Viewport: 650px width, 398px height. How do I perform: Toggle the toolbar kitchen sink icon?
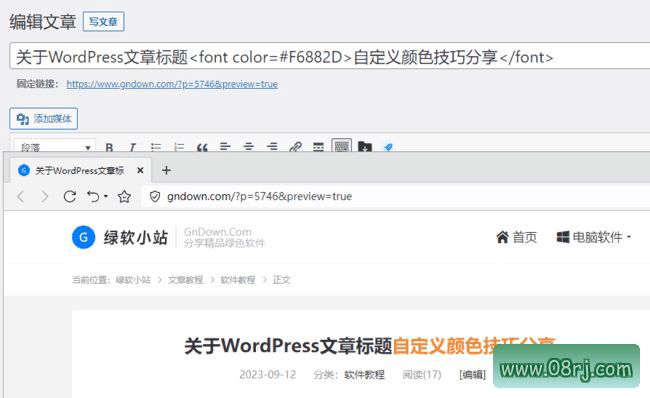coord(342,146)
